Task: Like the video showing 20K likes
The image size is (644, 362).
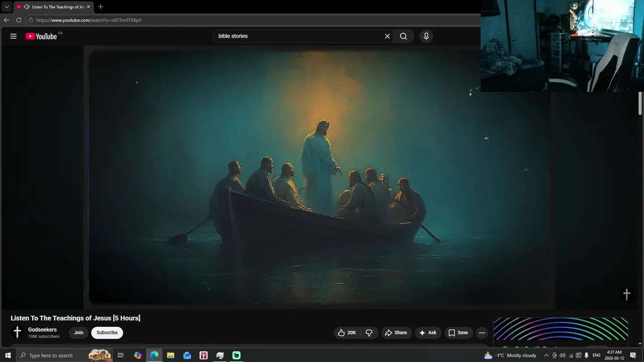Action: pos(347,333)
